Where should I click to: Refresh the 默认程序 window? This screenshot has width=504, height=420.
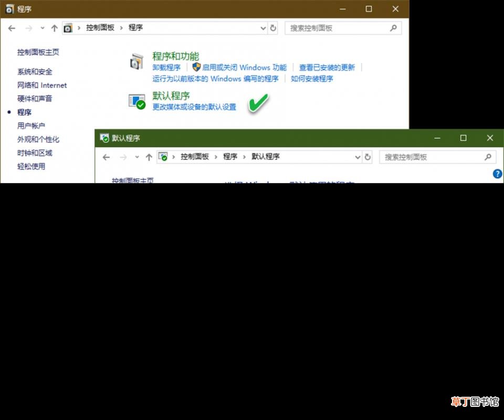tap(367, 157)
